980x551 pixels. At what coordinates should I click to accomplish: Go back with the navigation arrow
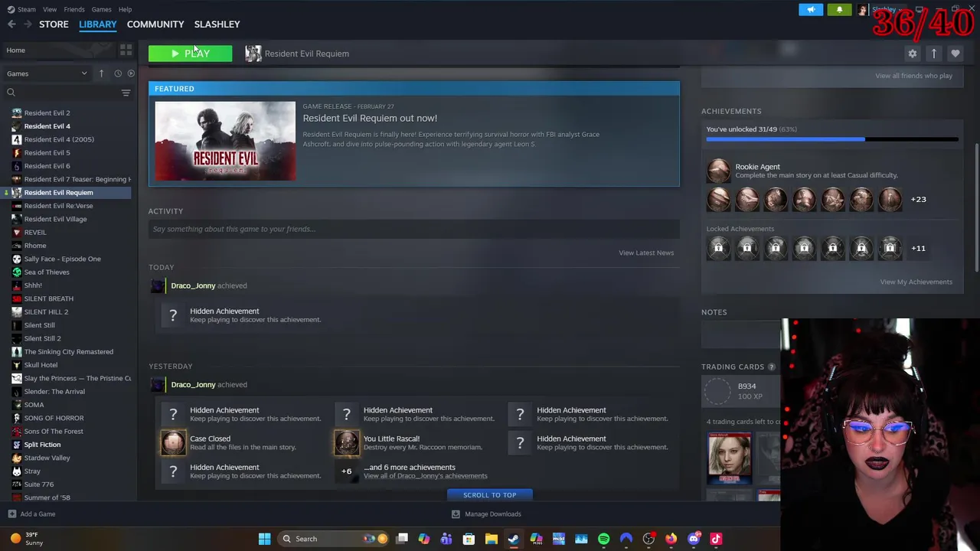point(11,24)
